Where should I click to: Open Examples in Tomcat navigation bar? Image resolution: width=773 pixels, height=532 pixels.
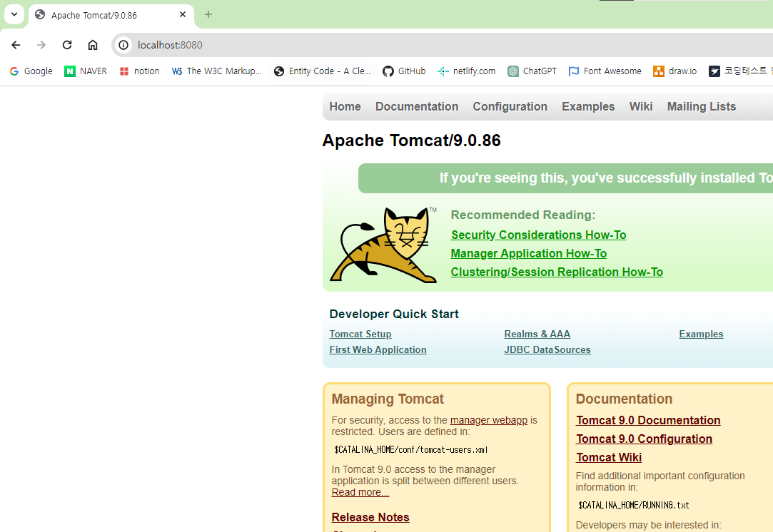(588, 106)
